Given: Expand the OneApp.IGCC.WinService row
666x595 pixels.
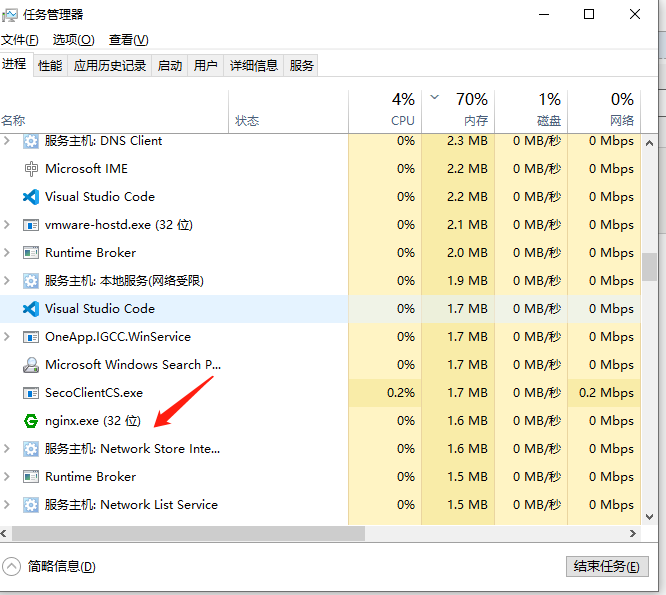Looking at the screenshot, I should coord(6,337).
